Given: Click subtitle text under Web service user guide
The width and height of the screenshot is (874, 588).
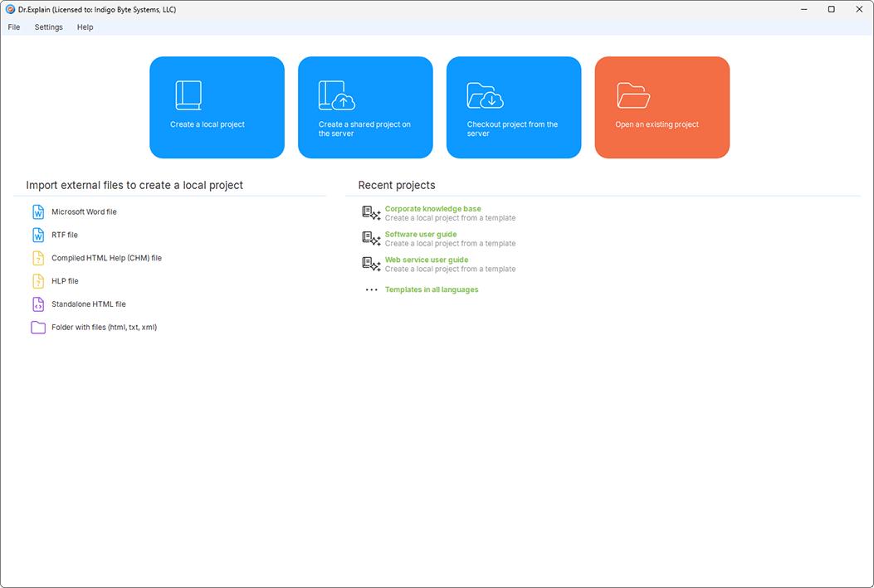Looking at the screenshot, I should click(450, 270).
